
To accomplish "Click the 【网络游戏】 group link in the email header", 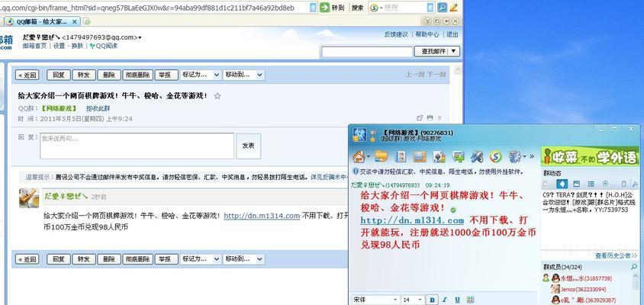I will (58, 109).
